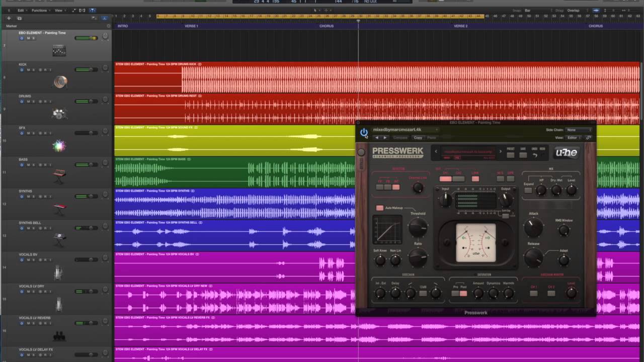The height and width of the screenshot is (362, 644).
Task: Click the Copy button in plugin header
Action: tap(418, 138)
